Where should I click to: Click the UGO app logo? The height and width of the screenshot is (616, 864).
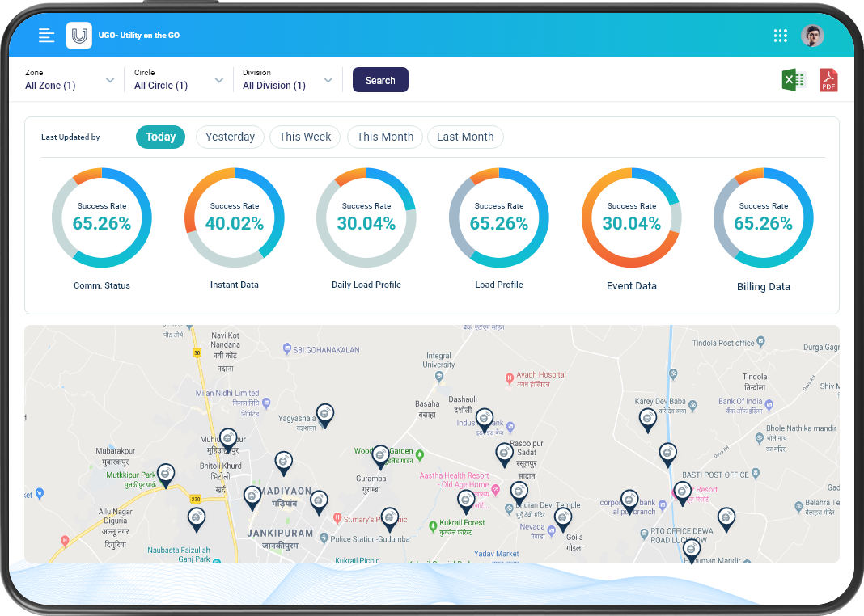[78, 36]
